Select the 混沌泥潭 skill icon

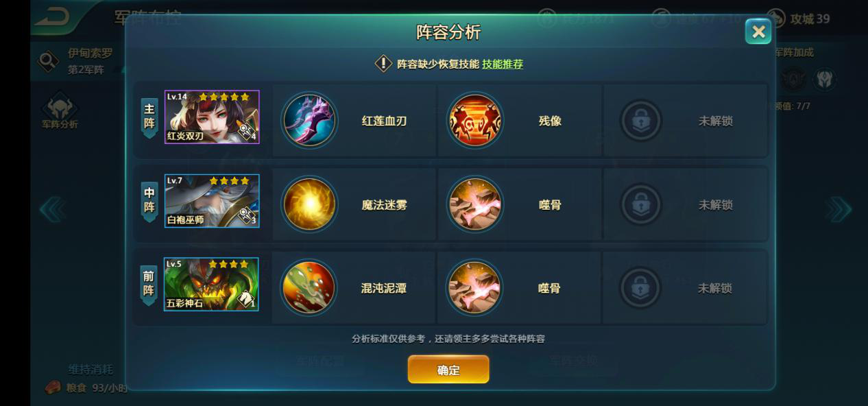pyautogui.click(x=309, y=288)
